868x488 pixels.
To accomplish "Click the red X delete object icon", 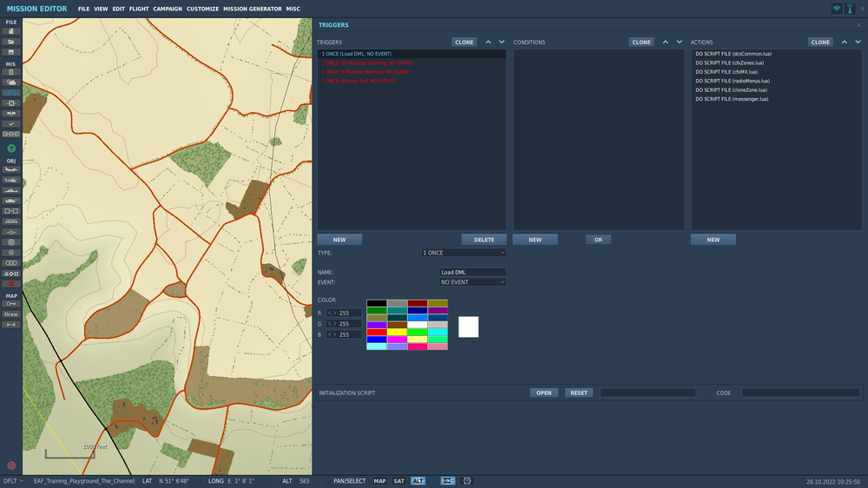I will coord(11,284).
